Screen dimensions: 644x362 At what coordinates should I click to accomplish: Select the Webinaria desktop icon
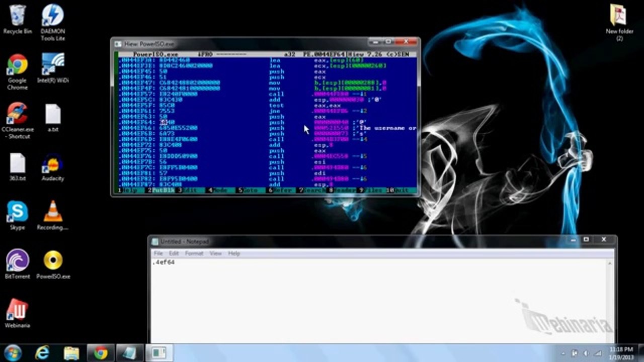[18, 314]
